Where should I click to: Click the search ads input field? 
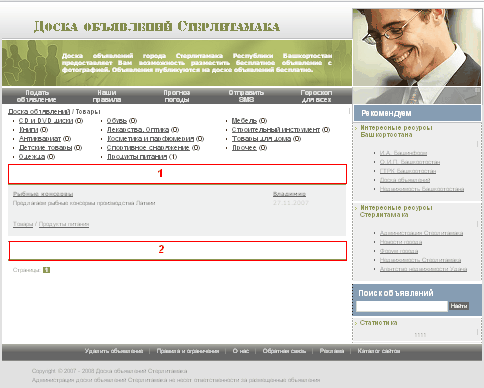pos(402,306)
